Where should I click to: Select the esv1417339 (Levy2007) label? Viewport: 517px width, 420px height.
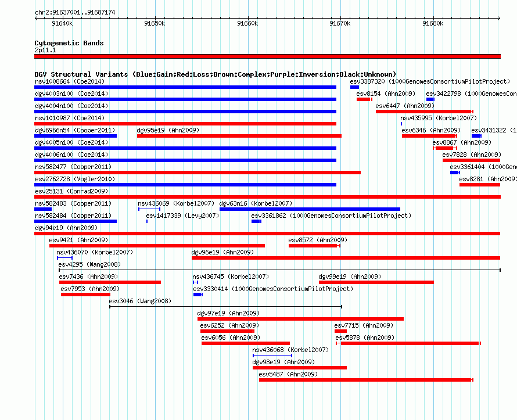click(x=182, y=216)
